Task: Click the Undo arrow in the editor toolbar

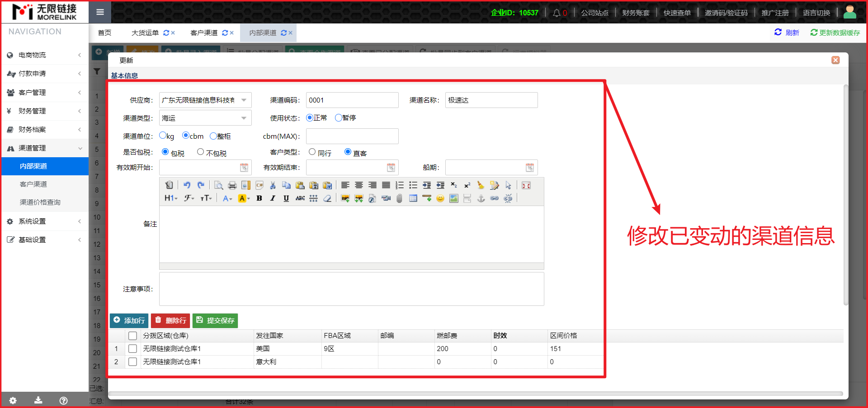Action: [187, 185]
